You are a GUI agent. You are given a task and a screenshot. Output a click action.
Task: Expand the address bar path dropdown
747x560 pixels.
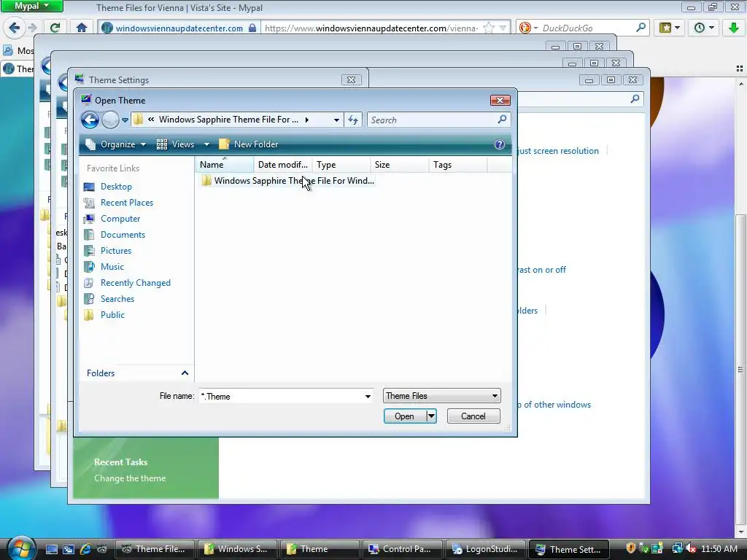(336, 120)
